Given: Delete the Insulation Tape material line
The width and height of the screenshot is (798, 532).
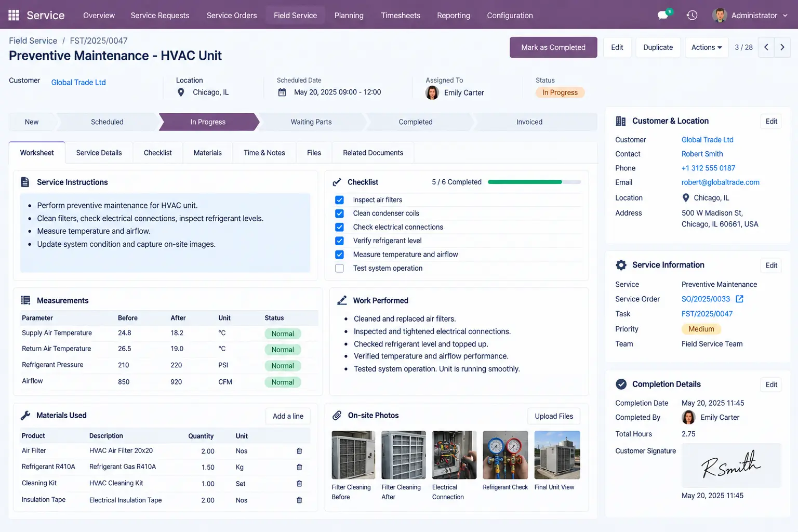Looking at the screenshot, I should pos(299,500).
